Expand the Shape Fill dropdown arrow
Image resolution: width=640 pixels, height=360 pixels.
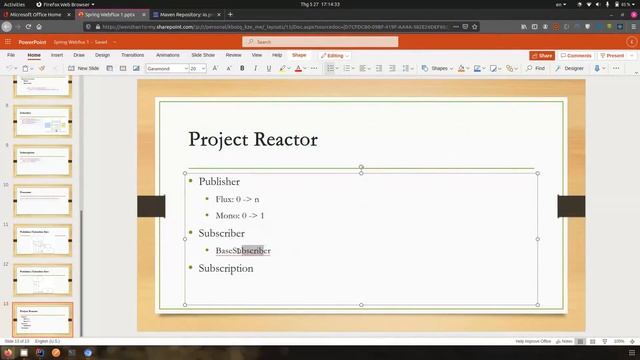468,69
